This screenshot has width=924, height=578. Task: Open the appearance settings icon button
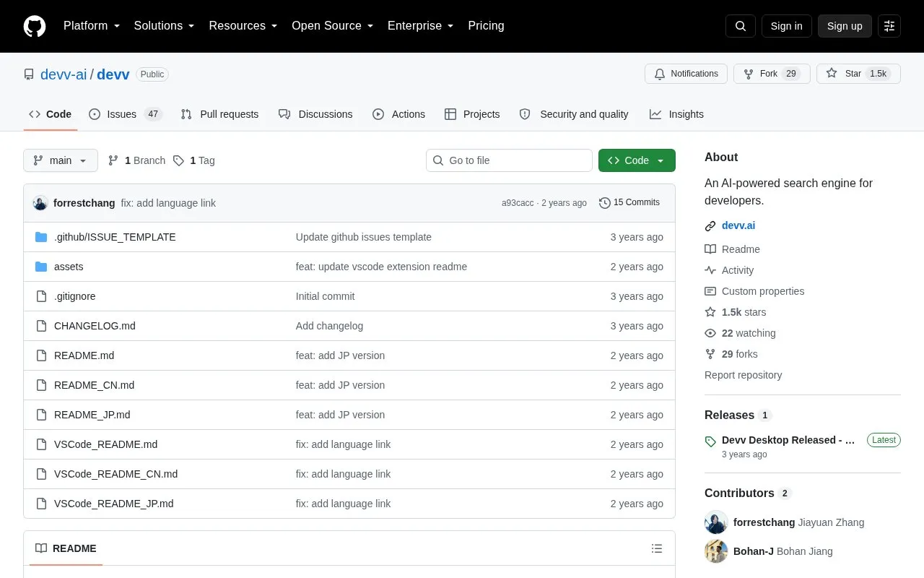coord(889,26)
